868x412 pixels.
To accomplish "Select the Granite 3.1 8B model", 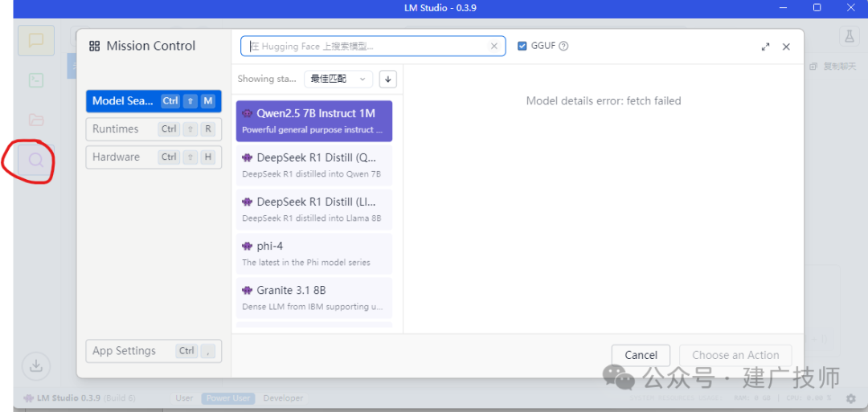I will [x=314, y=298].
